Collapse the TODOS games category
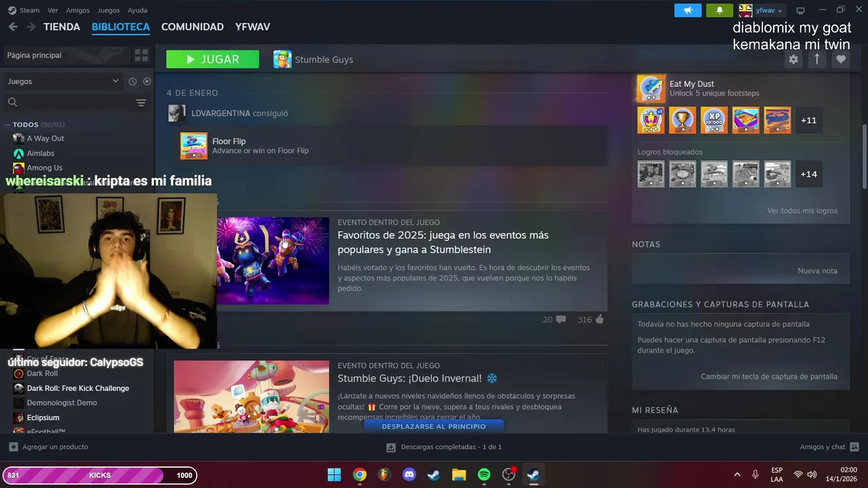868x488 pixels. coord(34,125)
